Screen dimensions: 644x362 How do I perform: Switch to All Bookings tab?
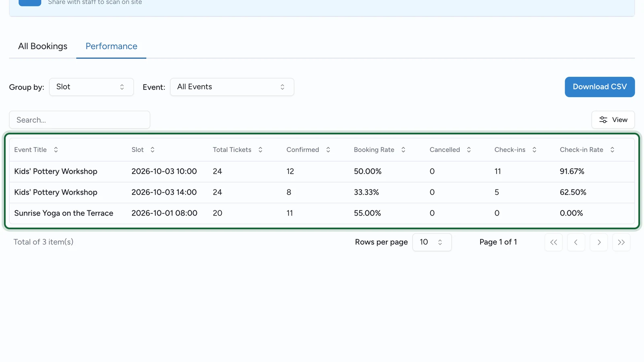coord(43,46)
